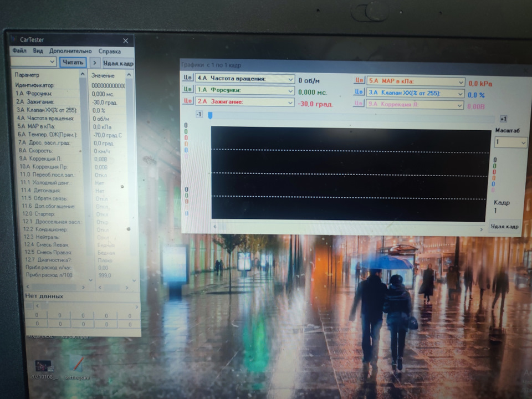Click the -1 frame step button
The height and width of the screenshot is (399, 532).
(199, 114)
